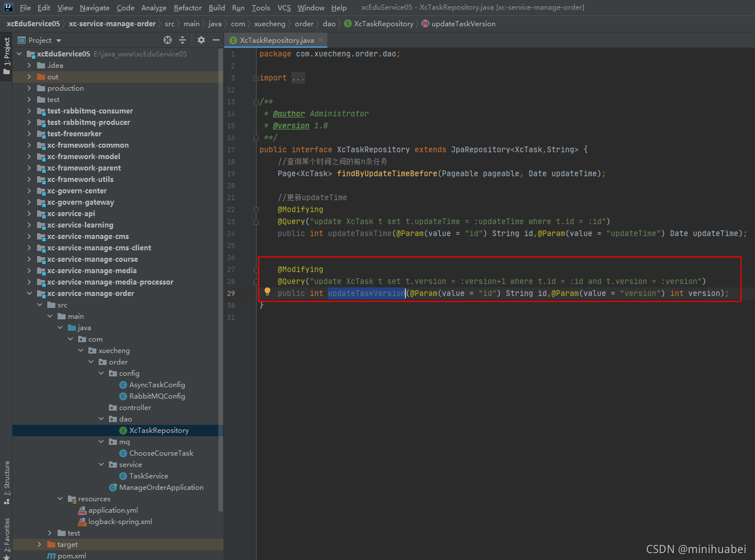Expand the .idea folder
Image resolution: width=755 pixels, height=560 pixels.
coord(29,66)
